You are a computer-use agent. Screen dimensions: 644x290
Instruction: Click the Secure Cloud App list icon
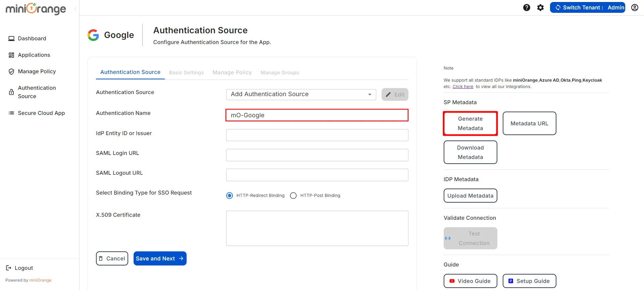pos(11,113)
